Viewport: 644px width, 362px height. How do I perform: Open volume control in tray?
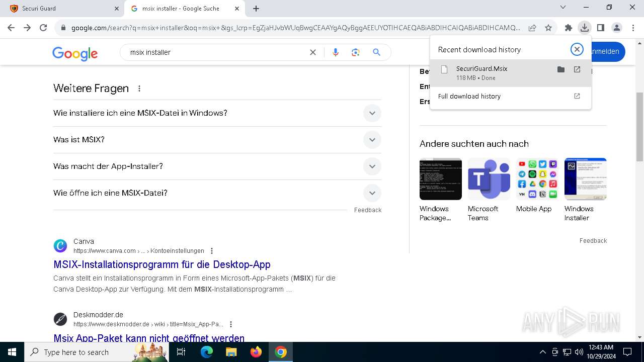click(579, 352)
